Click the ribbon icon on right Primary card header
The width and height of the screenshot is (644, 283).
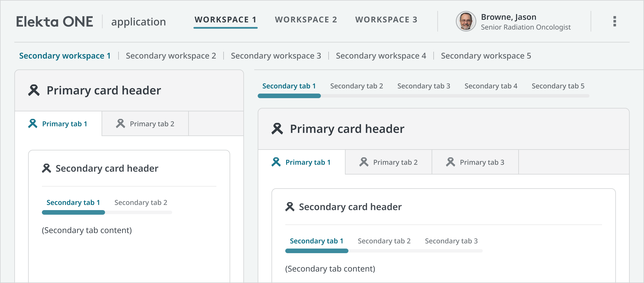[x=278, y=129]
